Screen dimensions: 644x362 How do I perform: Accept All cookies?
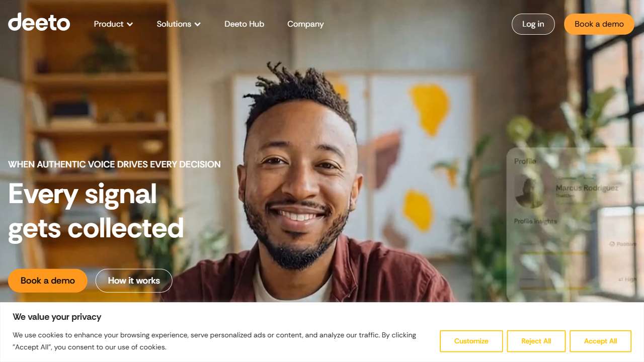coord(601,341)
